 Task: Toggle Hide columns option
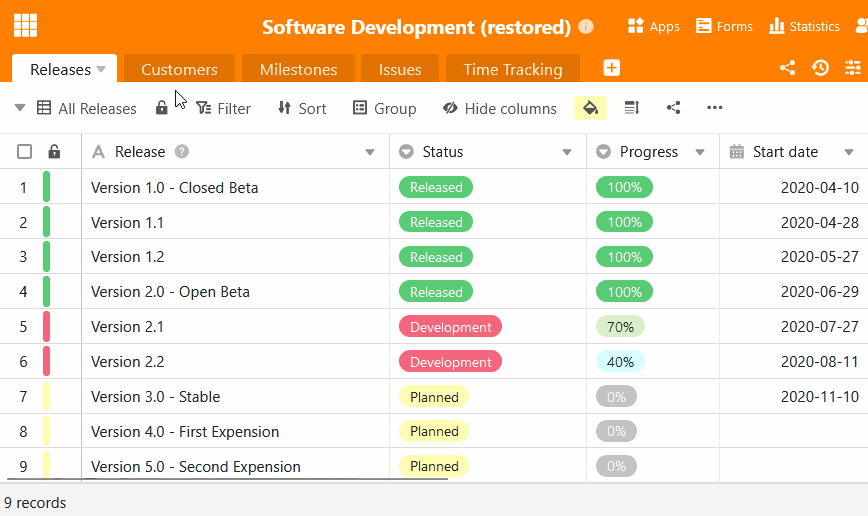499,108
